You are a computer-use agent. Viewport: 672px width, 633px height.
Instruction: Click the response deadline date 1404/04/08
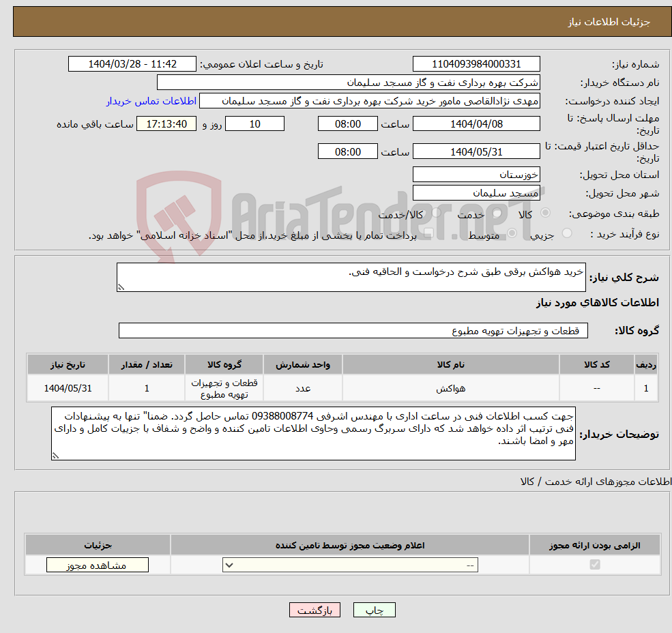(x=476, y=124)
